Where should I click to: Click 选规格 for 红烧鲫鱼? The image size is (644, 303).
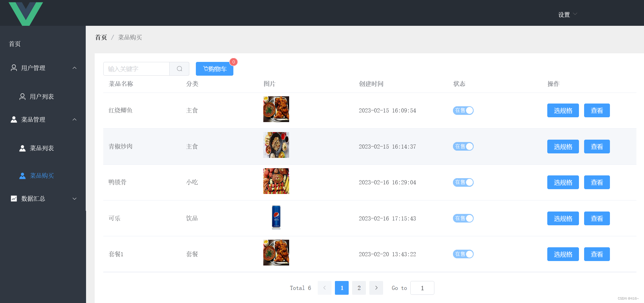click(x=563, y=110)
